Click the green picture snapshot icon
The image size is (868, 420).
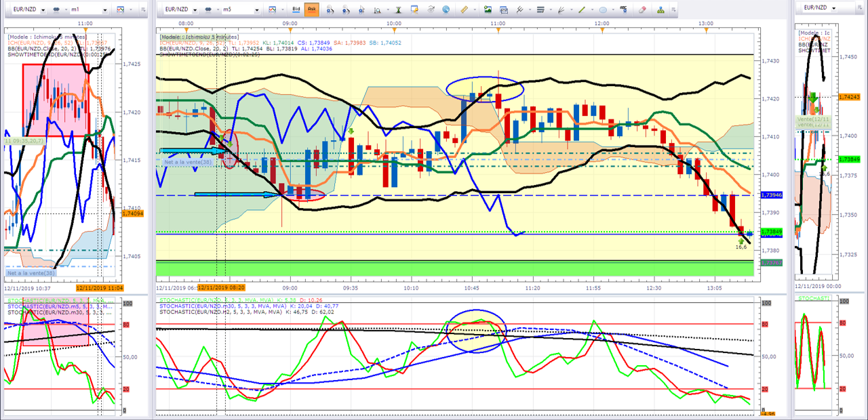pyautogui.click(x=488, y=9)
